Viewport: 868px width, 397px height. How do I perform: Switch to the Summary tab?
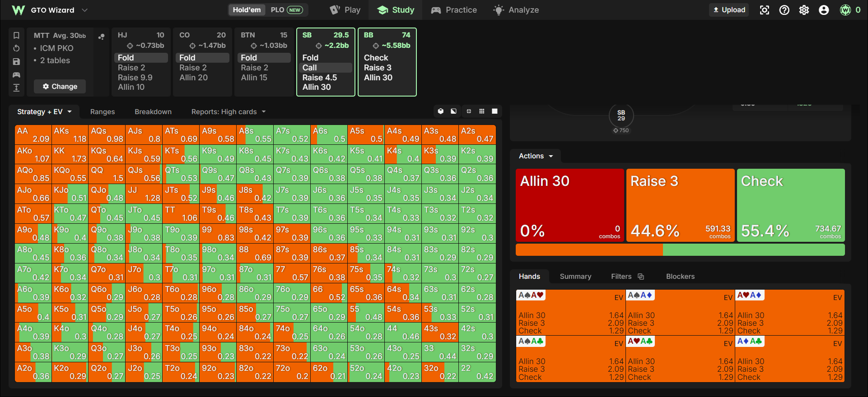click(575, 277)
